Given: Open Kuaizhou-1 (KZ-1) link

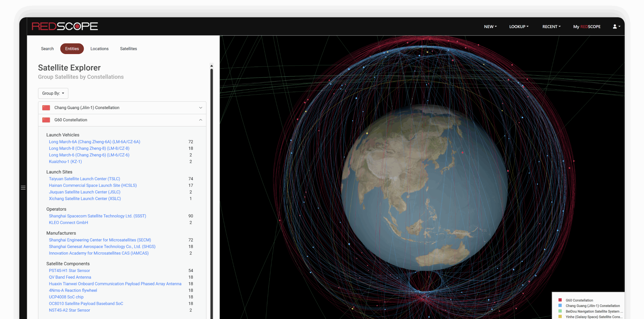Looking at the screenshot, I should coord(65,162).
